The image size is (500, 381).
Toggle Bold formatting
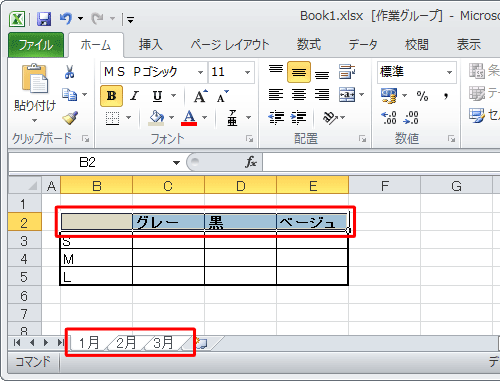coord(111,96)
